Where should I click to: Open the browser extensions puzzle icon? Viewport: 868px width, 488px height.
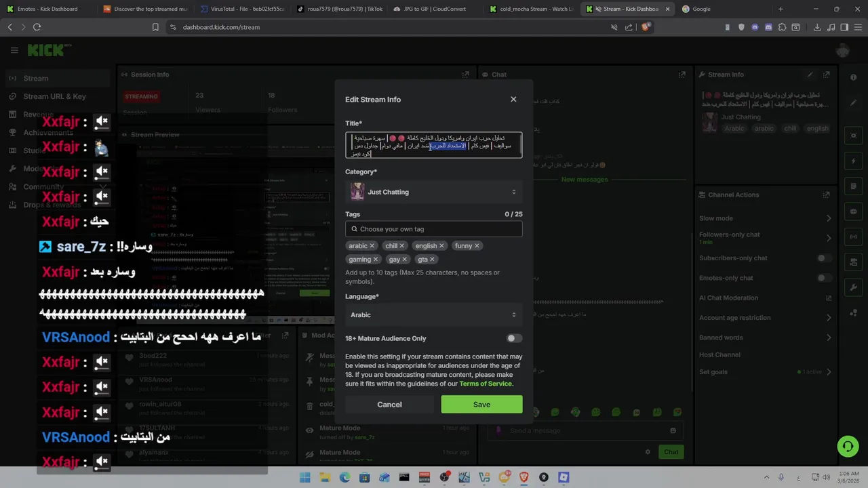782,27
